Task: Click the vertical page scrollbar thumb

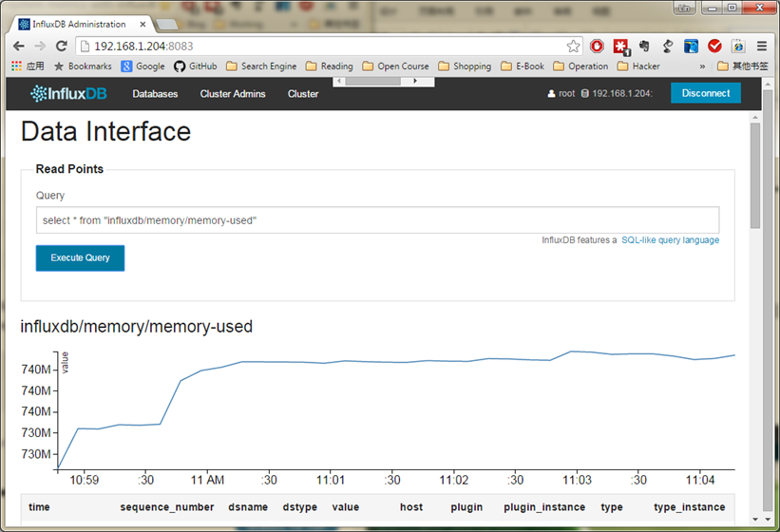Action: pos(755,176)
